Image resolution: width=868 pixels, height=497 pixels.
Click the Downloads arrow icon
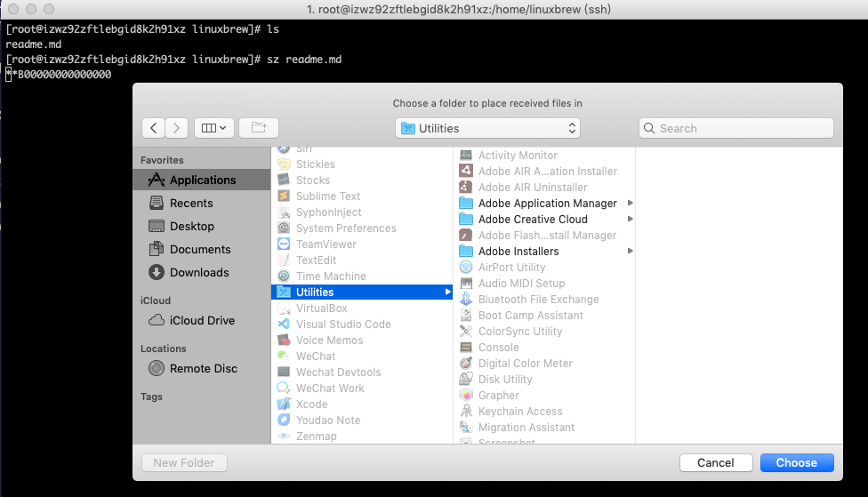[157, 272]
